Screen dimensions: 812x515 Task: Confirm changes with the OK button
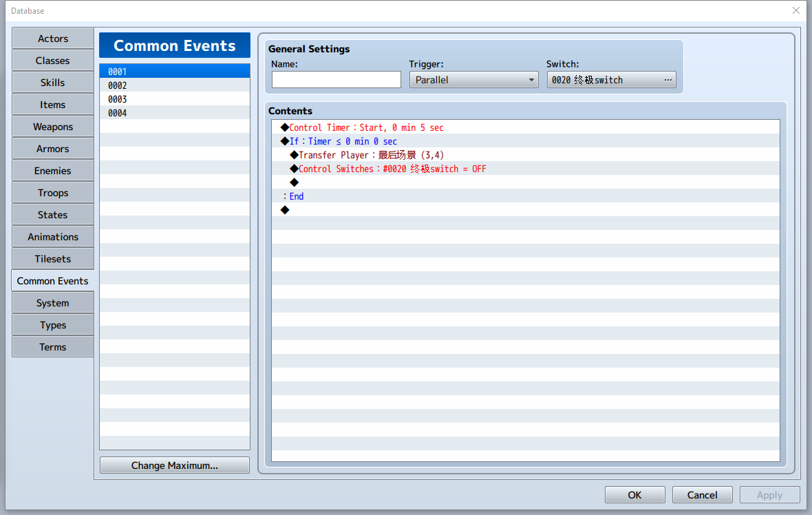635,495
